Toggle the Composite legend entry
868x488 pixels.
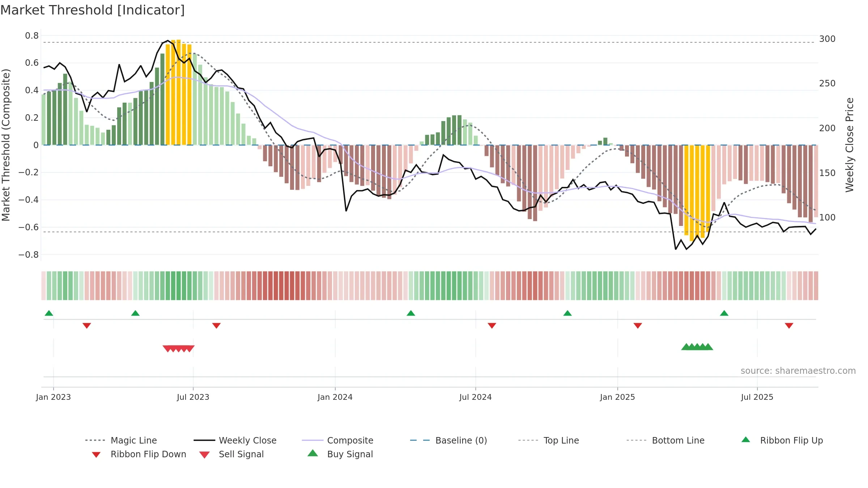click(337, 440)
